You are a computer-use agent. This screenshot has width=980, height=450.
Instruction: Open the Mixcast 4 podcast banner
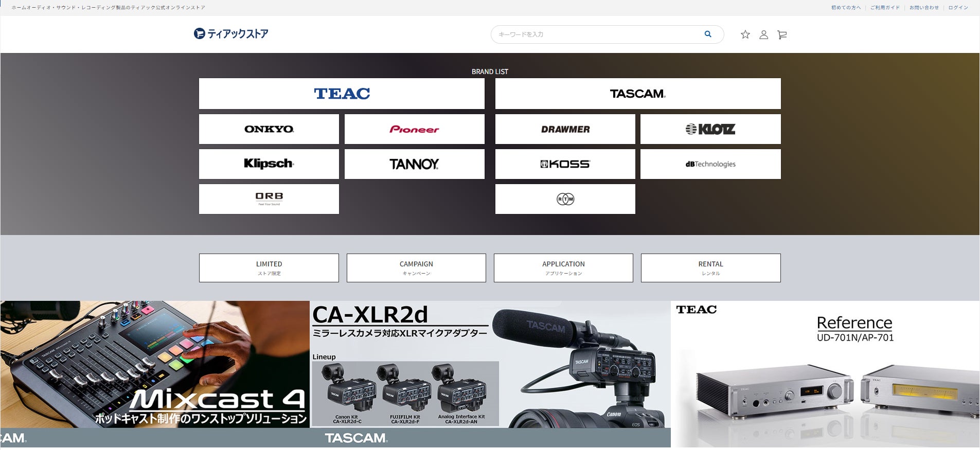pyautogui.click(x=155, y=374)
